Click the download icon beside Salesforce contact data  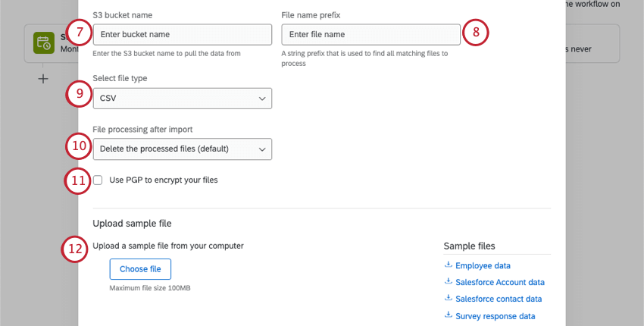[x=449, y=299]
